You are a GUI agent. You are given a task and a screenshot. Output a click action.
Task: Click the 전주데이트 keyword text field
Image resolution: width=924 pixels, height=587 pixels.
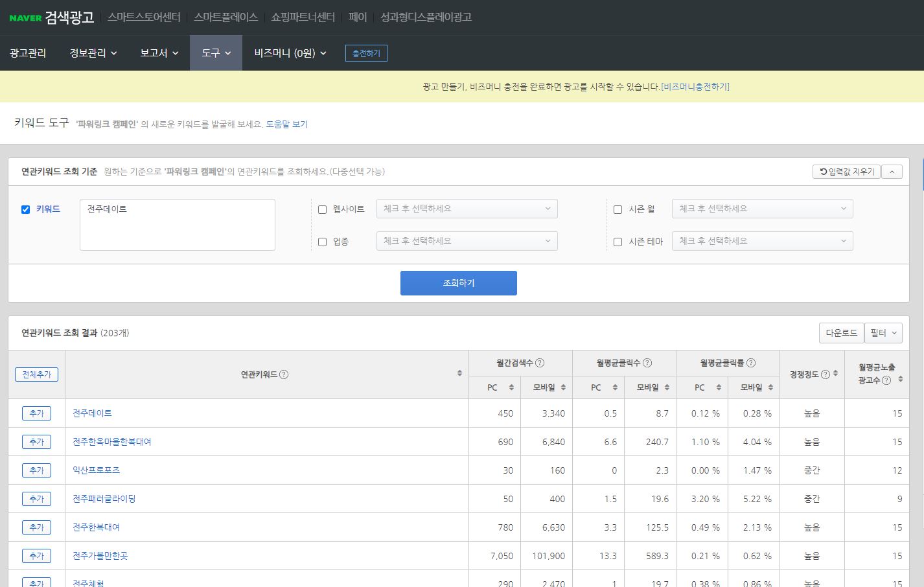(177, 224)
